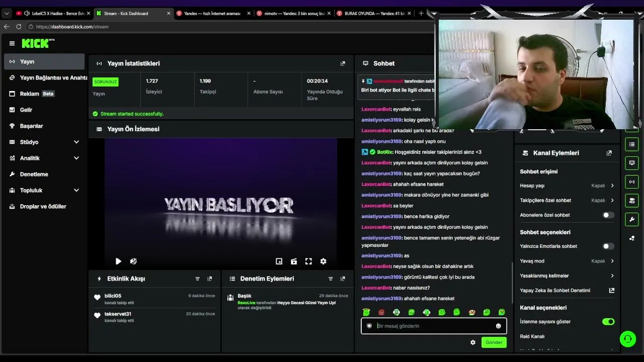Click the browser address bar
644x362 pixels.
231,27
